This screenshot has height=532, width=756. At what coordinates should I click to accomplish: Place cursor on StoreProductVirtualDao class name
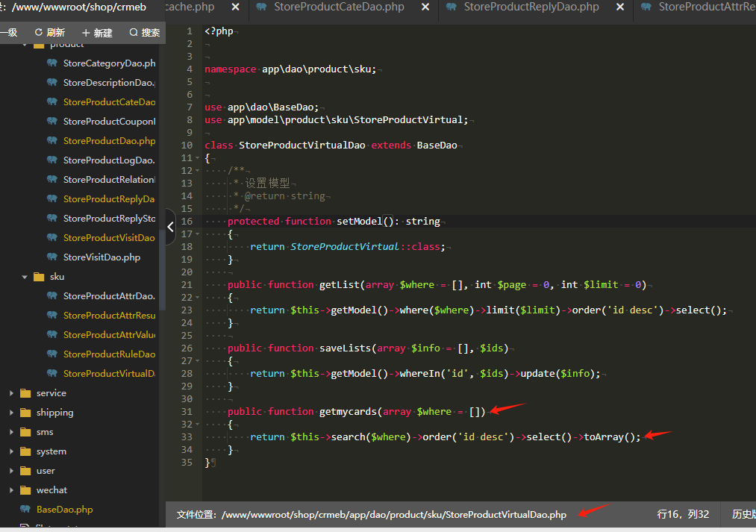[302, 145]
